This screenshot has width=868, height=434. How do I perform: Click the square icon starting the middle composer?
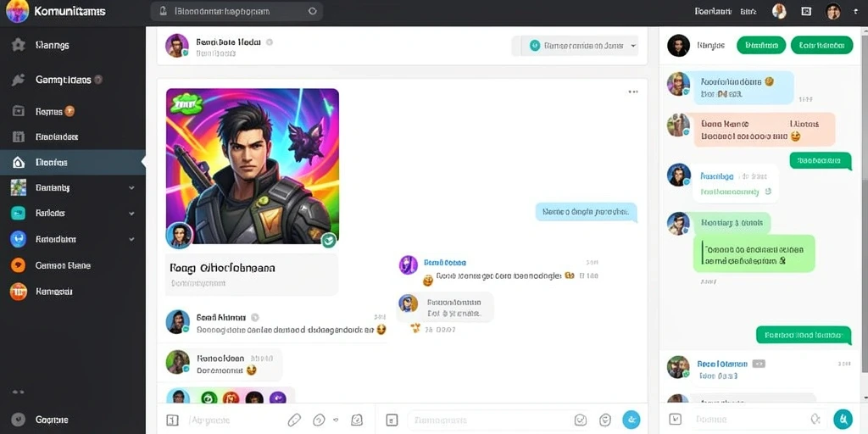[392, 420]
